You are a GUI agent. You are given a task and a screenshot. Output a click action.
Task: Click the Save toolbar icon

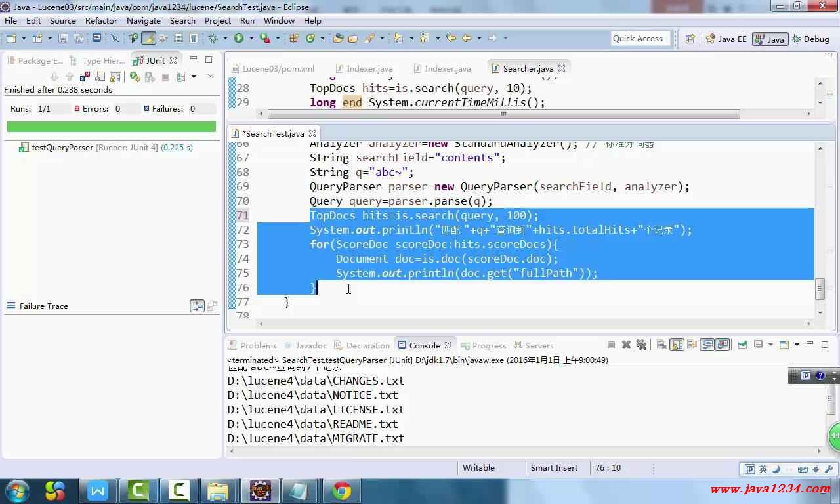pos(63,38)
